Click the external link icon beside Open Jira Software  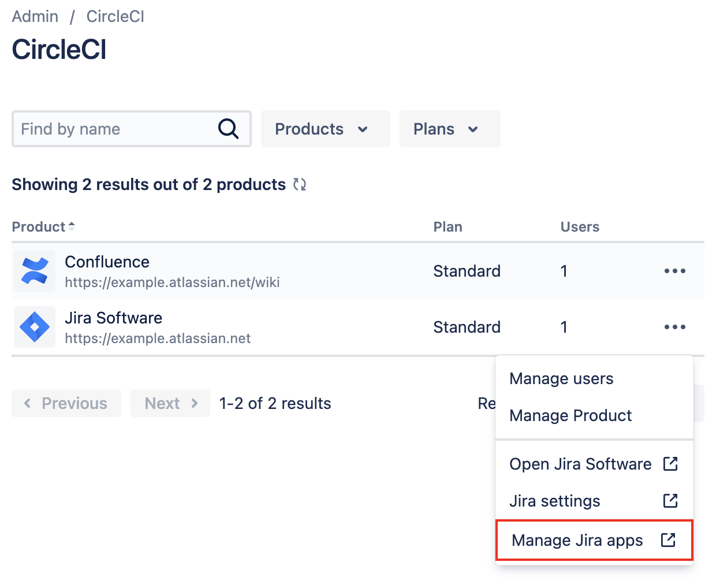tap(670, 464)
